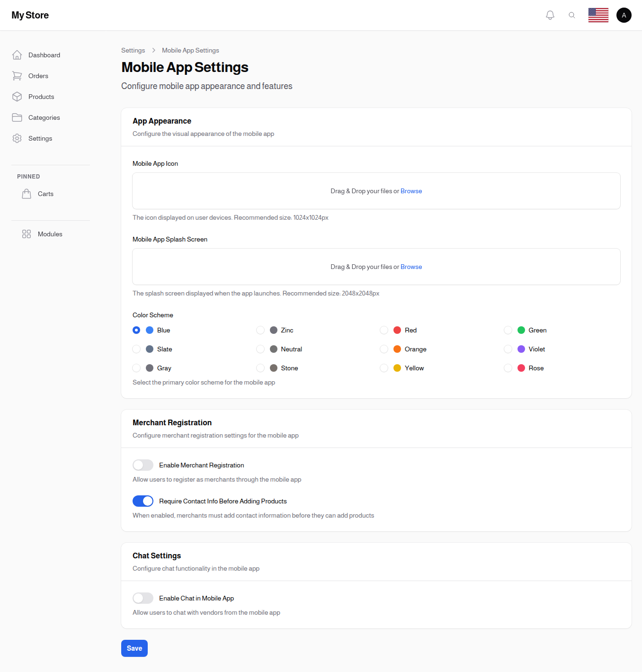Open the account avatar menu
This screenshot has height=672, width=642.
[624, 15]
